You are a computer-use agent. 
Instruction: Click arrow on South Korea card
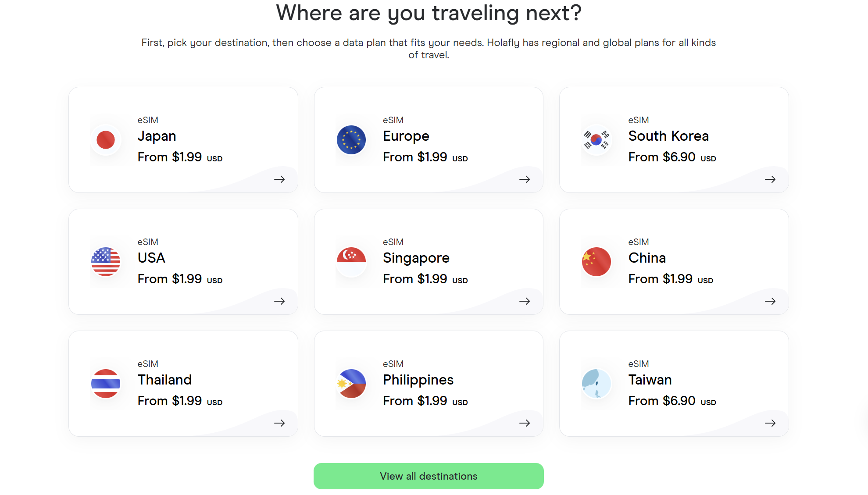coord(770,179)
